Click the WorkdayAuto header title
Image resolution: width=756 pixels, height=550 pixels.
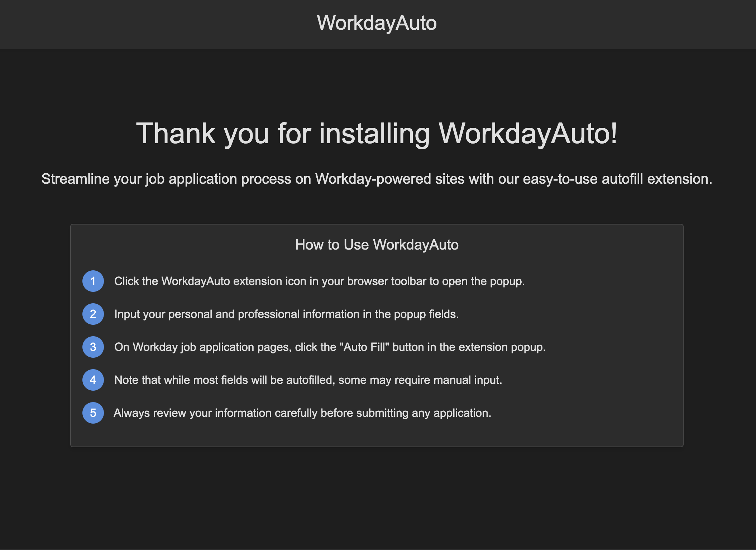point(377,23)
